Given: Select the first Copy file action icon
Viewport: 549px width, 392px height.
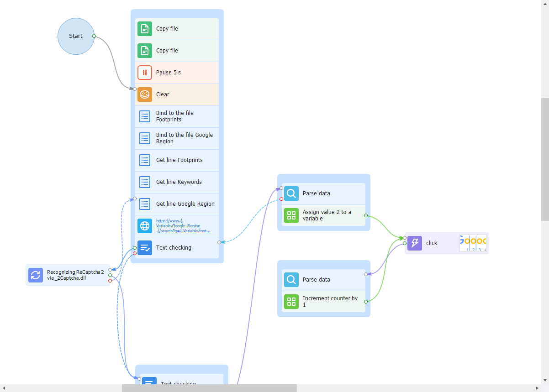Looking at the screenshot, I should click(145, 29).
